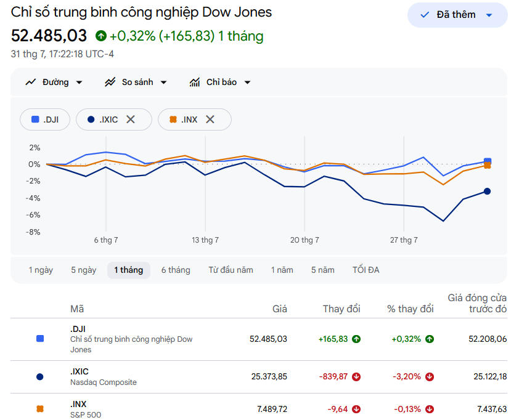Image resolution: width=519 pixels, height=420 pixels.
Task: Click the 27 thg 7 axis date label
Action: (404, 240)
